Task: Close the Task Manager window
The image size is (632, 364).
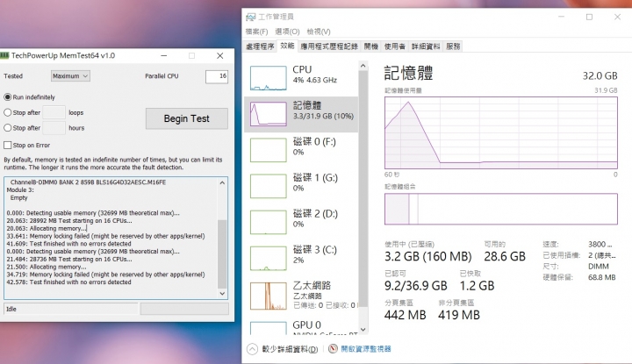Action: point(617,17)
